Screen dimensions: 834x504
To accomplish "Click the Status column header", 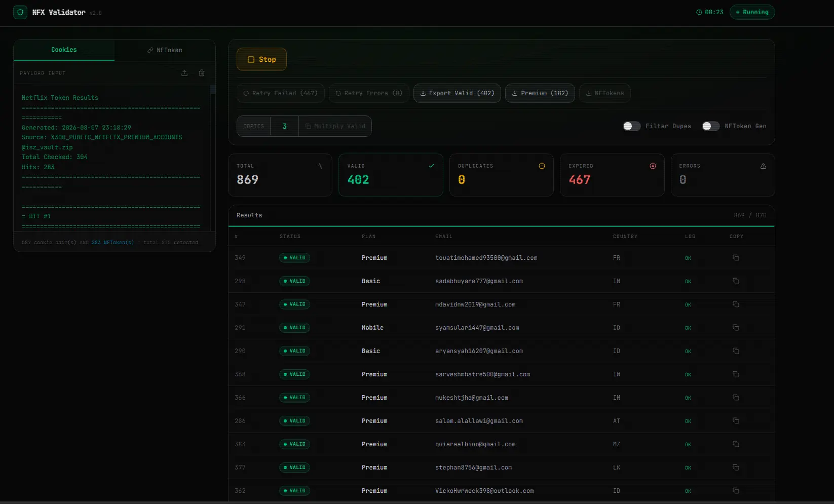I will click(x=290, y=237).
